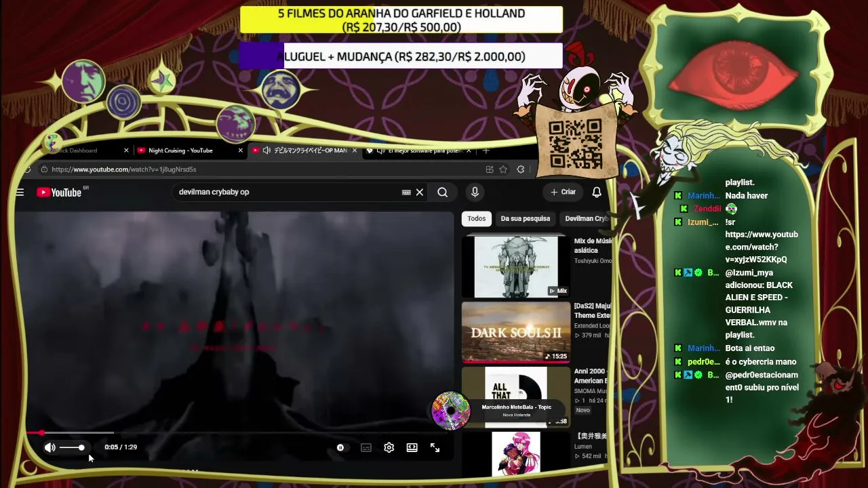Click the '!sr' chat command message

point(730,222)
